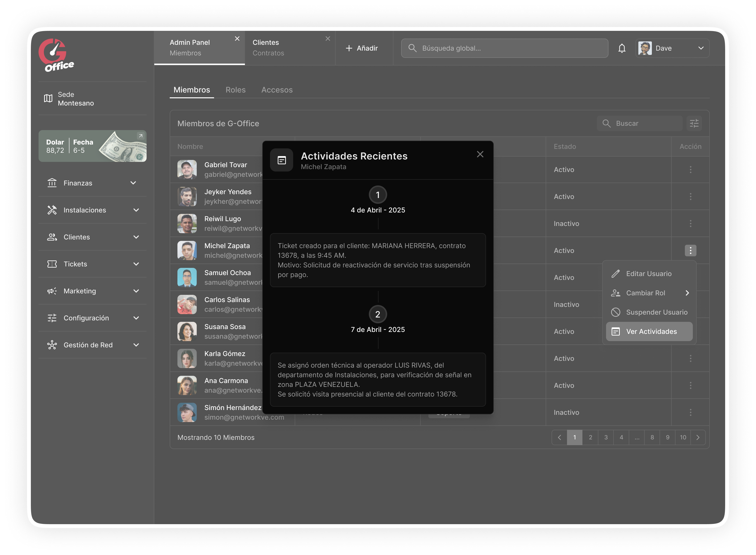Open action menu for Karla Gómez

coord(690,358)
